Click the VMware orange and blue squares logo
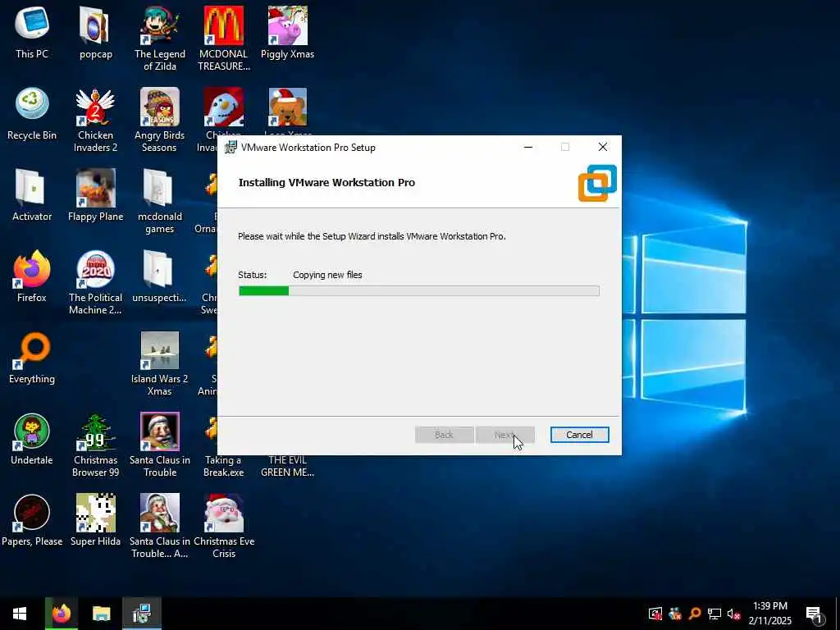840x630 pixels. click(x=597, y=183)
